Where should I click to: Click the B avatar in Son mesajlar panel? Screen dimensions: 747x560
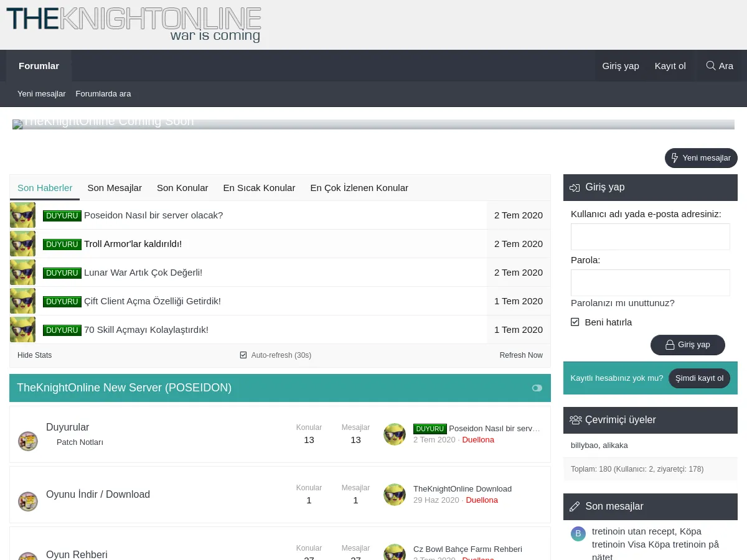[578, 533]
